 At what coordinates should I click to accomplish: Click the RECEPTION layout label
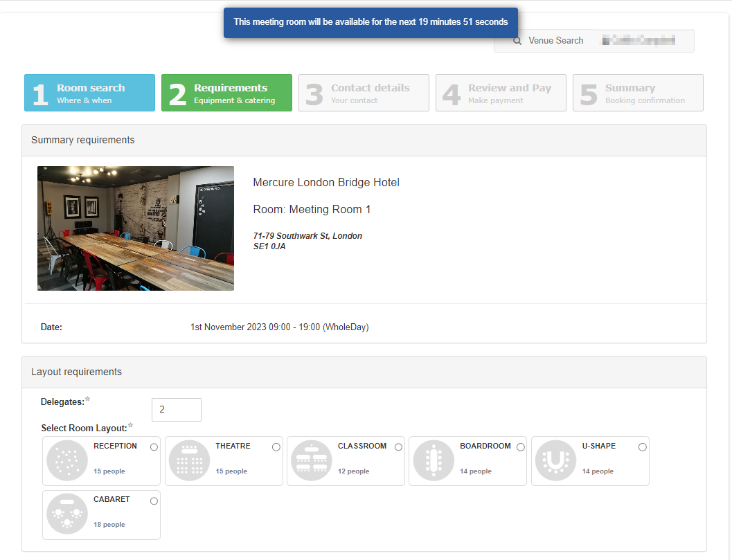[x=116, y=446]
